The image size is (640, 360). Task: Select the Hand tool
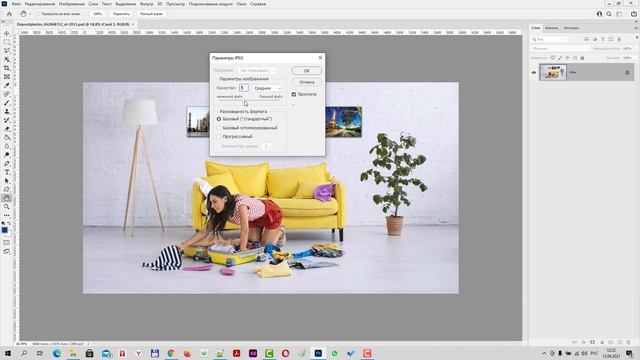(7, 198)
